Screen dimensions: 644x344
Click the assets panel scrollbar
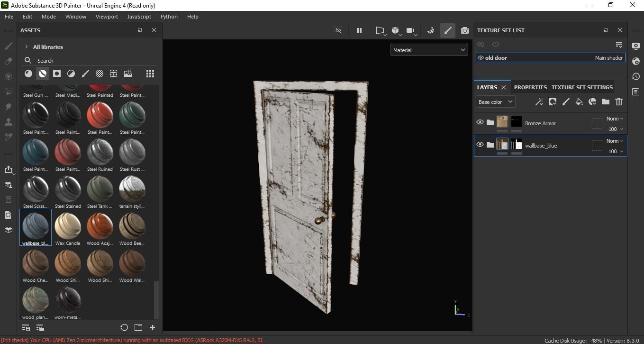coord(156,300)
